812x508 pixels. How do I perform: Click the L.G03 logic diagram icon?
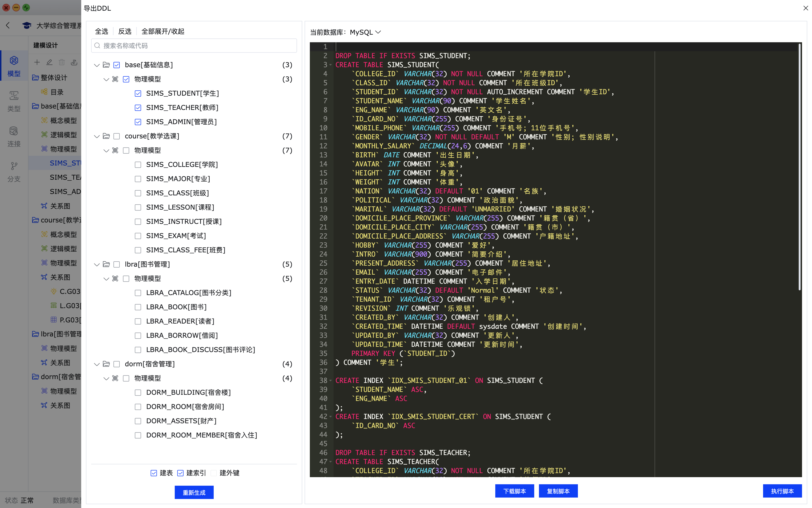click(x=54, y=306)
